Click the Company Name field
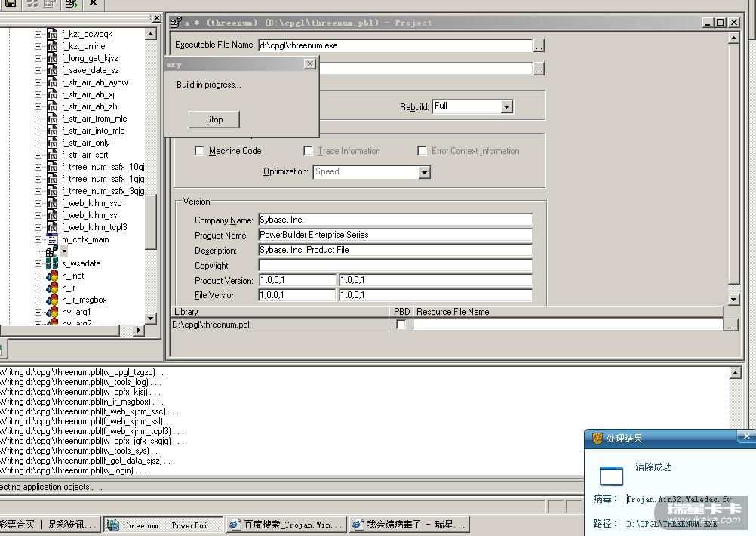This screenshot has height=536, width=756. pos(395,220)
